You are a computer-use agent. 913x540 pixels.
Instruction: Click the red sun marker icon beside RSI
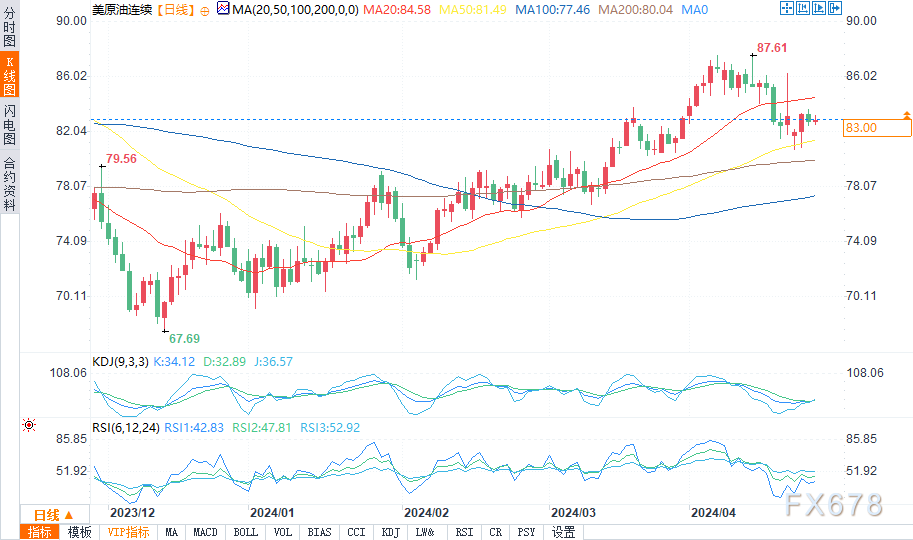tap(29, 425)
